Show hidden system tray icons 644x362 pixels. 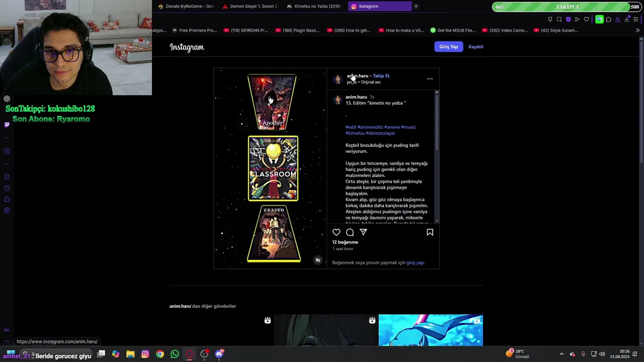click(x=561, y=354)
